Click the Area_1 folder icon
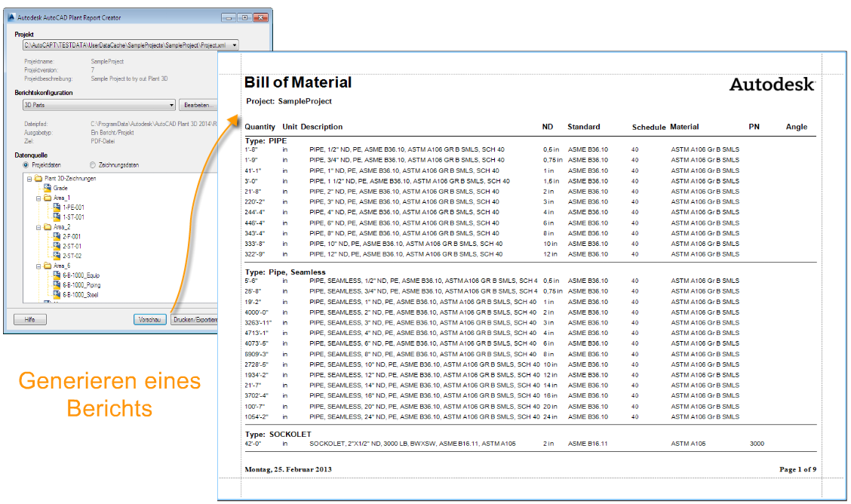The width and height of the screenshot is (851, 504). click(x=48, y=198)
